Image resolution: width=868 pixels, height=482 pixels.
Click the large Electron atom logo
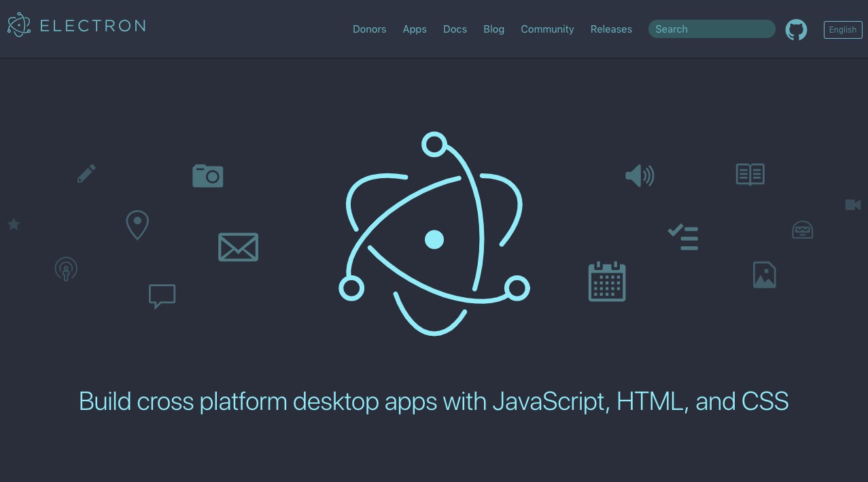(x=434, y=235)
